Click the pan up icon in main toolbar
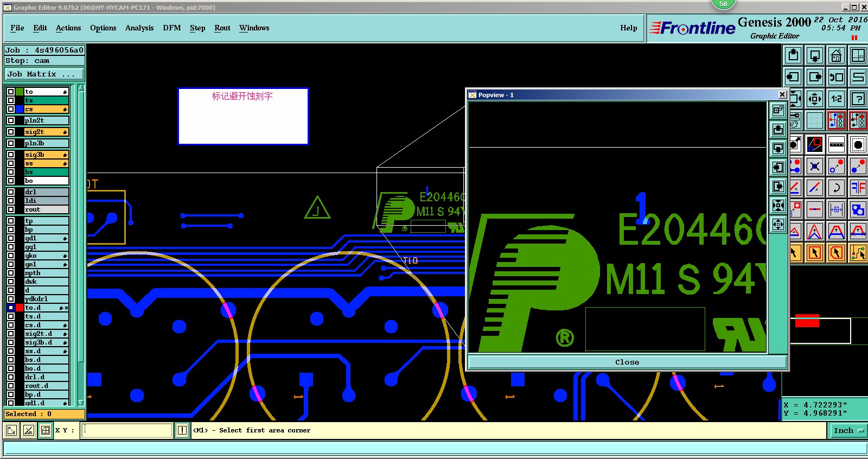 793,55
